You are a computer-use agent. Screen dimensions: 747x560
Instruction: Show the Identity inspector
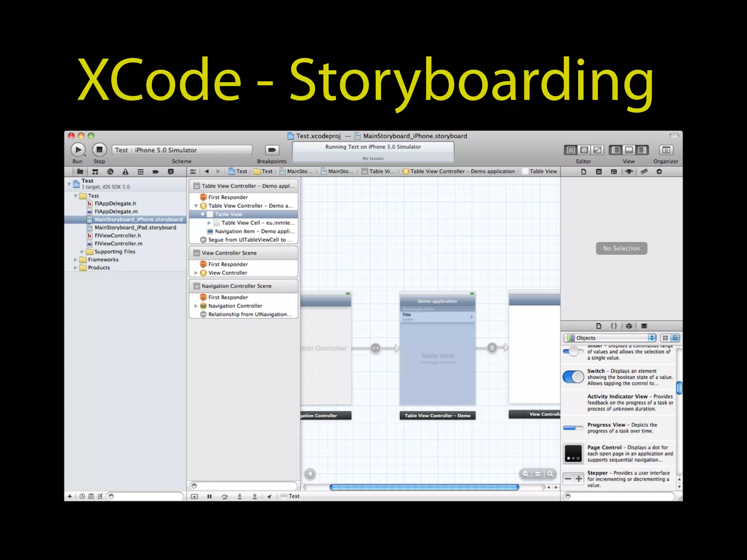[x=614, y=172]
